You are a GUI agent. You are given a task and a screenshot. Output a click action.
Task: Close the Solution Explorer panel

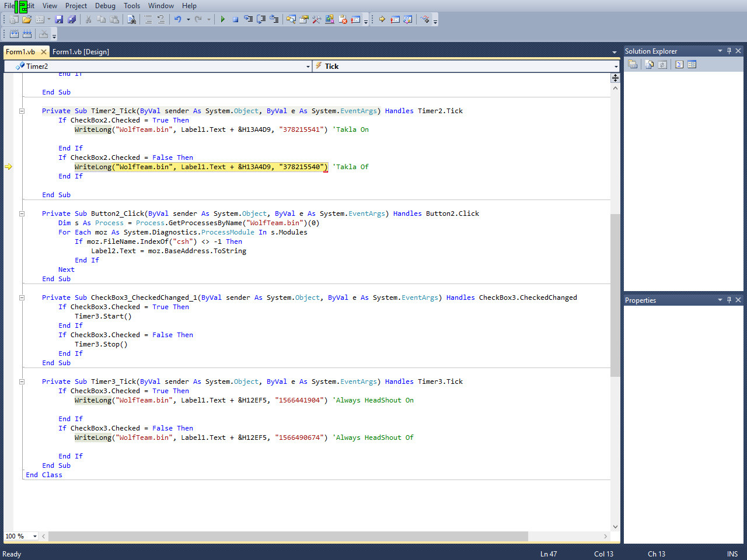(x=738, y=51)
